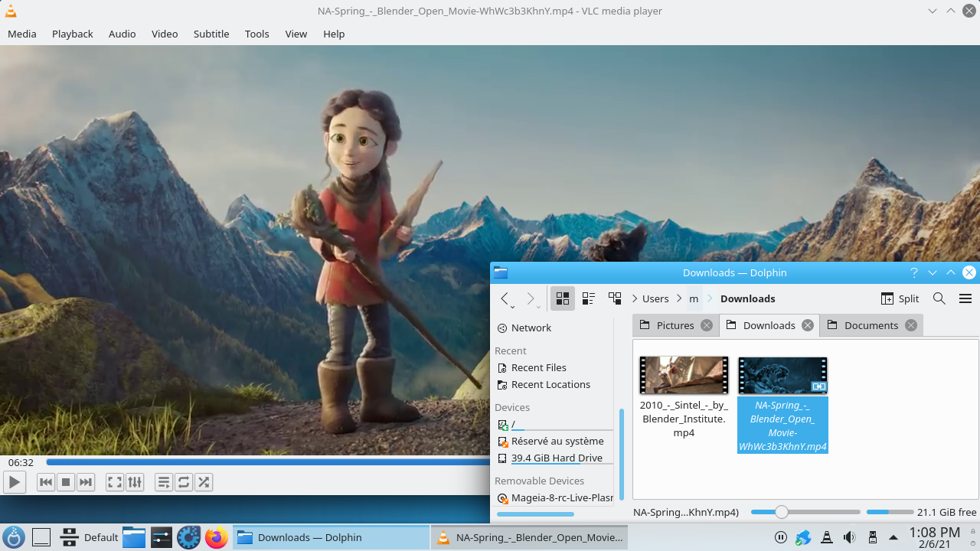The height and width of the screenshot is (551, 980).
Task: Open Dolphin search
Action: click(939, 298)
